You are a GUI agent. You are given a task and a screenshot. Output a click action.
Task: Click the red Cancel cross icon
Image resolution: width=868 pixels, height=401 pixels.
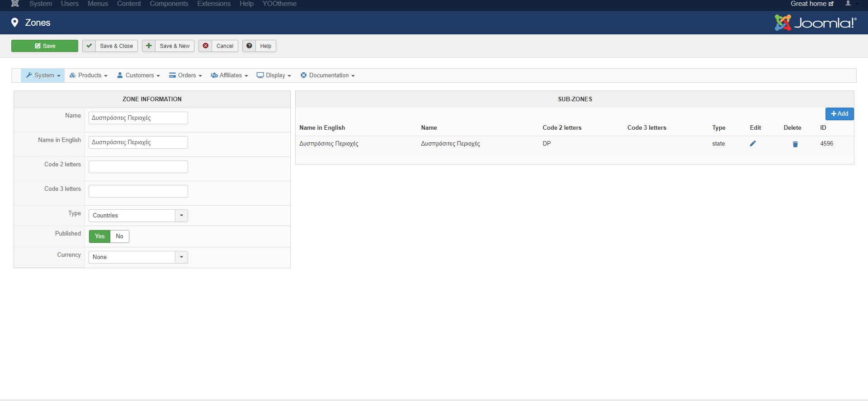[x=206, y=46]
